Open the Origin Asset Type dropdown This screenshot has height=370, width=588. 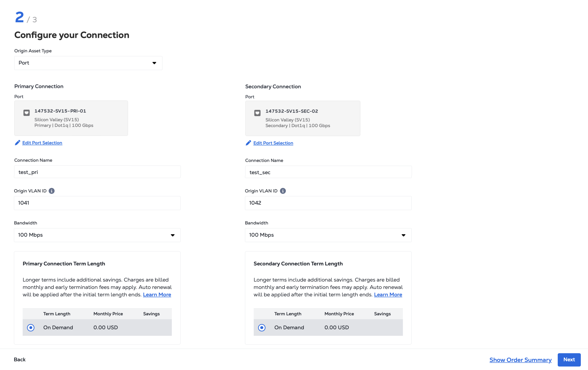click(x=88, y=63)
